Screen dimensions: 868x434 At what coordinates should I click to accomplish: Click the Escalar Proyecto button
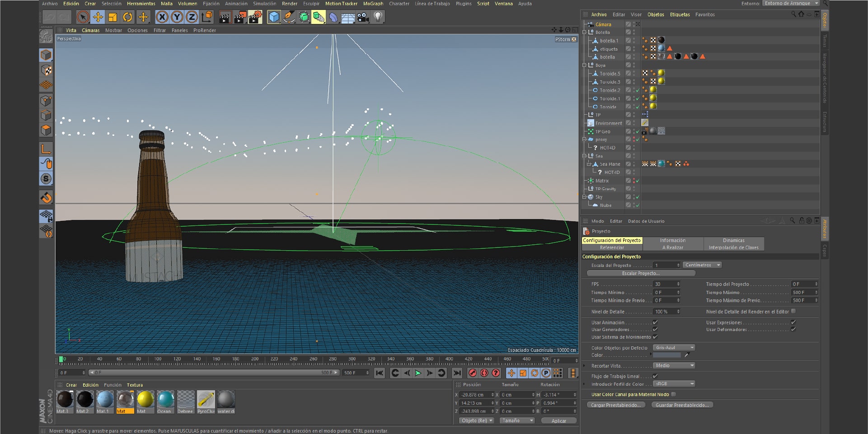[x=642, y=273]
